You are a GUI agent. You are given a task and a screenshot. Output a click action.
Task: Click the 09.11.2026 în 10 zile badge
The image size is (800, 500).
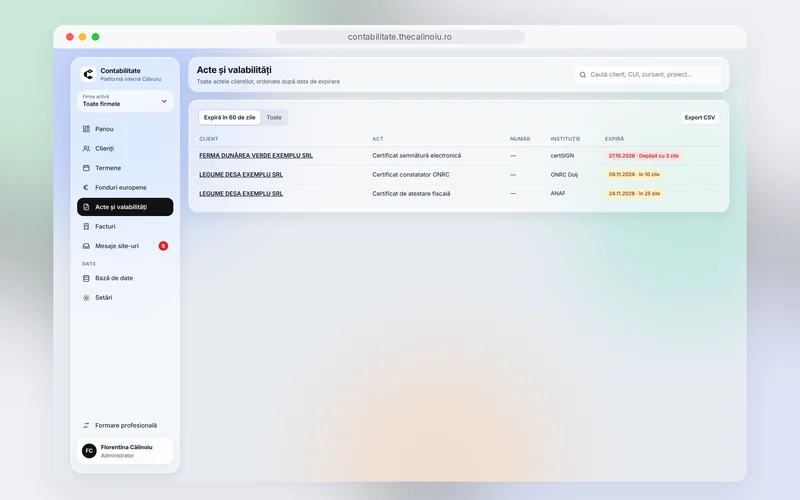pyautogui.click(x=634, y=174)
